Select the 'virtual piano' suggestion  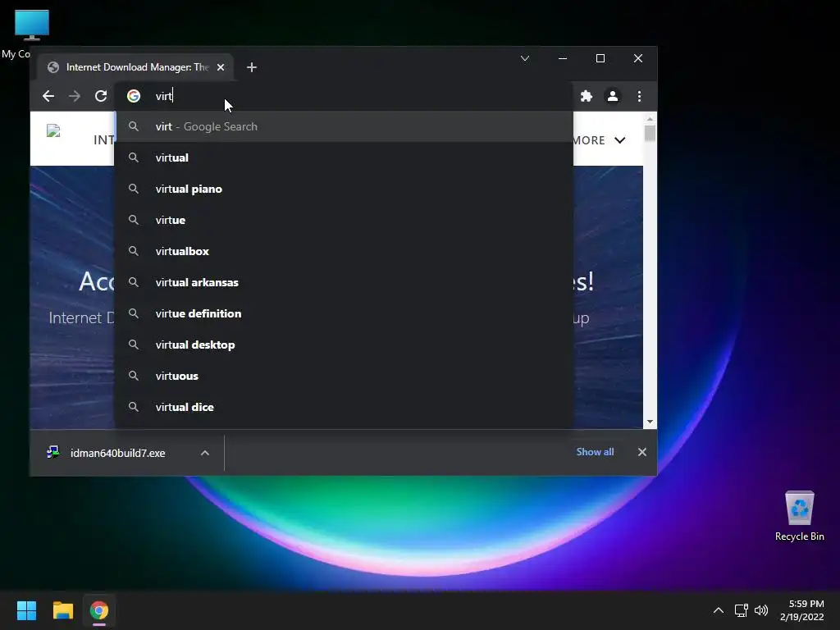coord(344,189)
